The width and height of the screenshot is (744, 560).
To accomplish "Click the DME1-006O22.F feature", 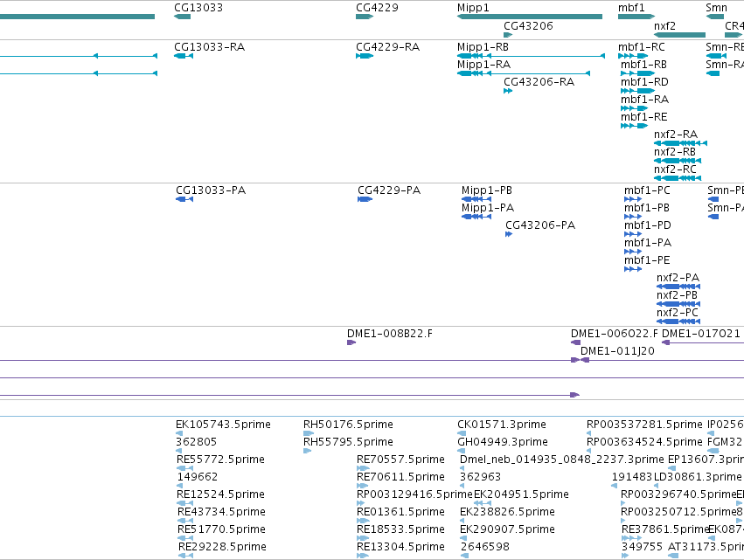I will coord(615,334).
